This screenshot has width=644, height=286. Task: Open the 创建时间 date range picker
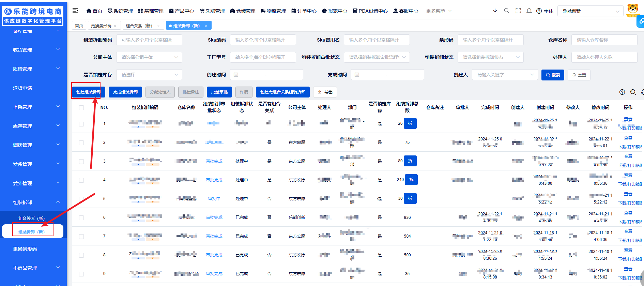click(x=266, y=75)
